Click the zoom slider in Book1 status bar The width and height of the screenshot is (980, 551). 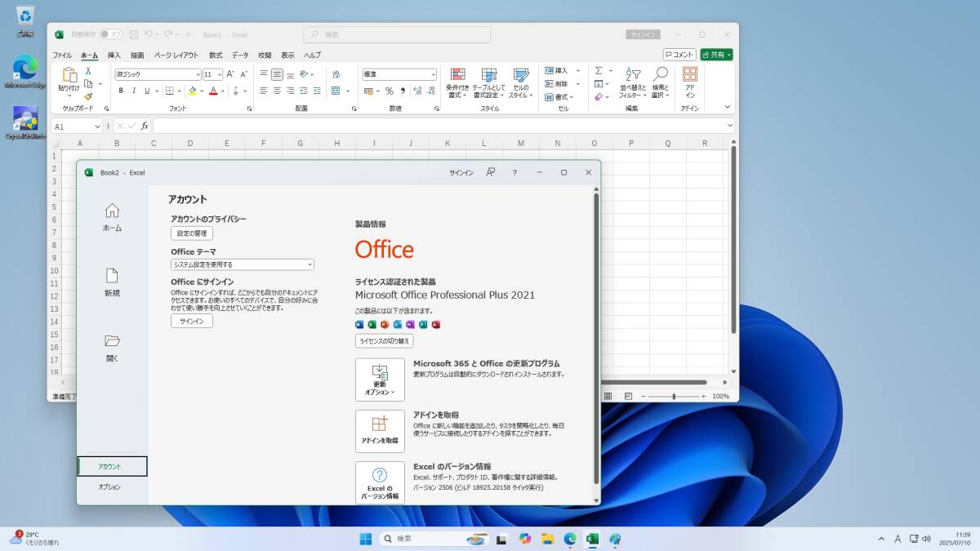pyautogui.click(x=674, y=396)
